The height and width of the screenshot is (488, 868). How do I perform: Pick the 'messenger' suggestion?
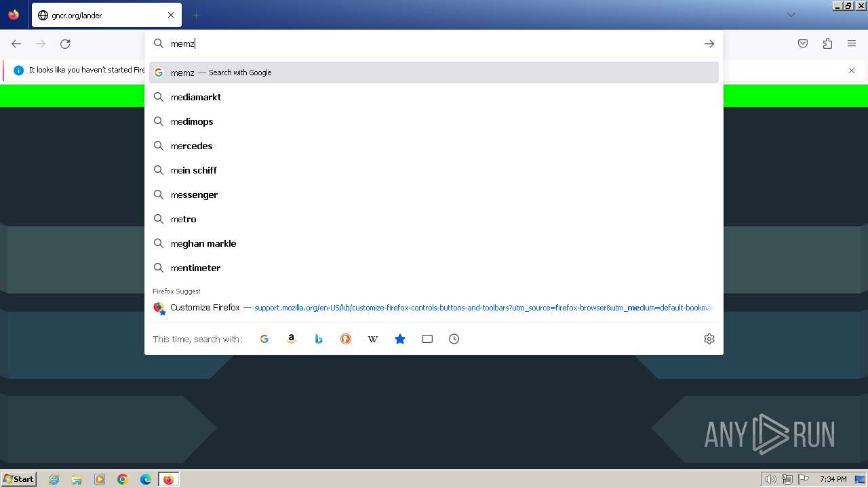pos(434,195)
